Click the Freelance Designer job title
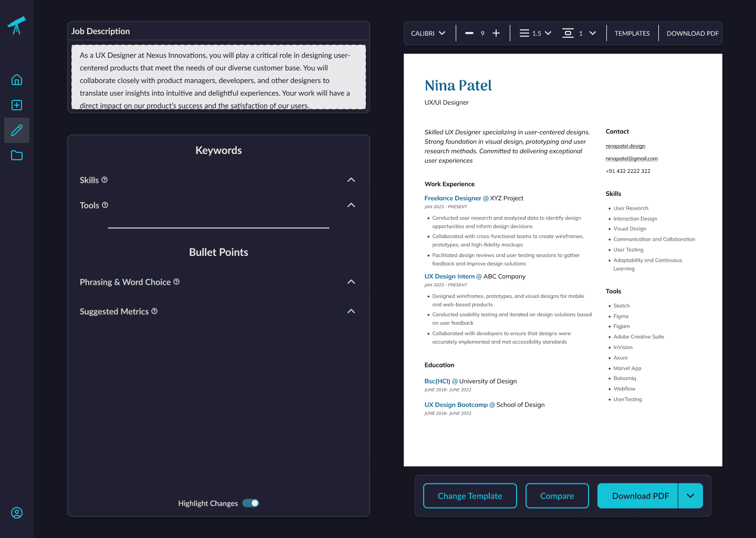 (x=453, y=198)
